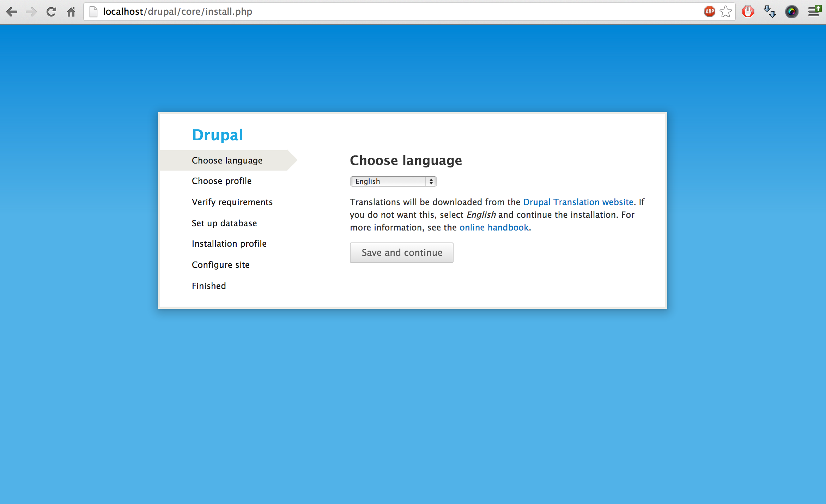The width and height of the screenshot is (826, 504).
Task: Open the download arrows extension icon
Action: coord(770,12)
